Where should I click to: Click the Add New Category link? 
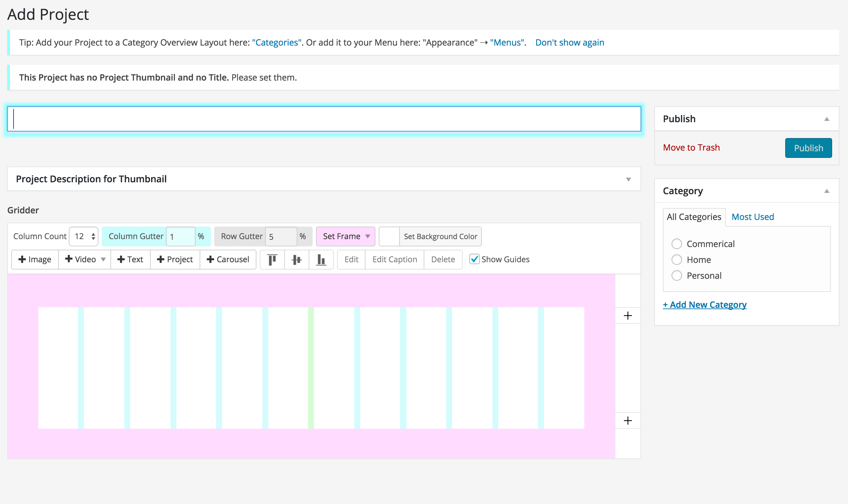pos(705,305)
